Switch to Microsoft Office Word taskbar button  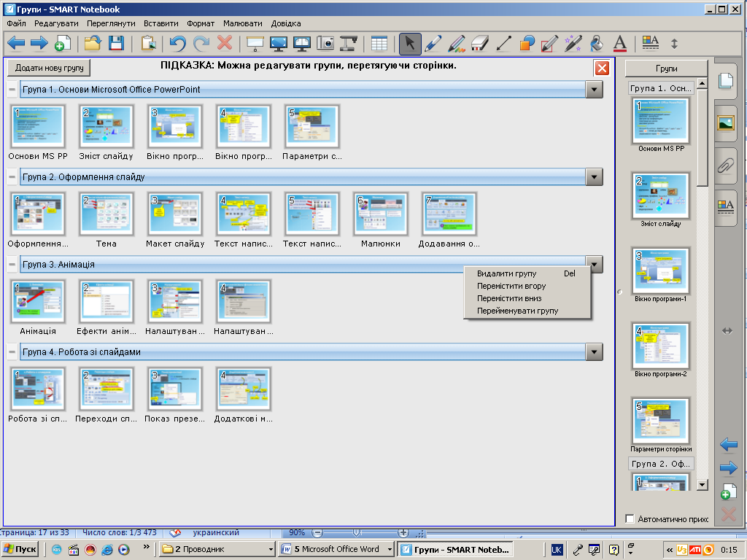point(336,549)
